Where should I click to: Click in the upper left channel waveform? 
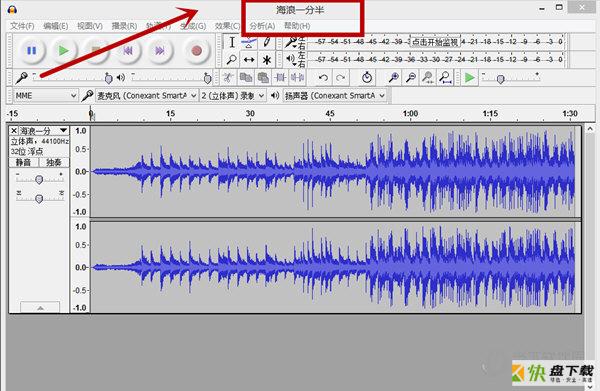point(333,171)
